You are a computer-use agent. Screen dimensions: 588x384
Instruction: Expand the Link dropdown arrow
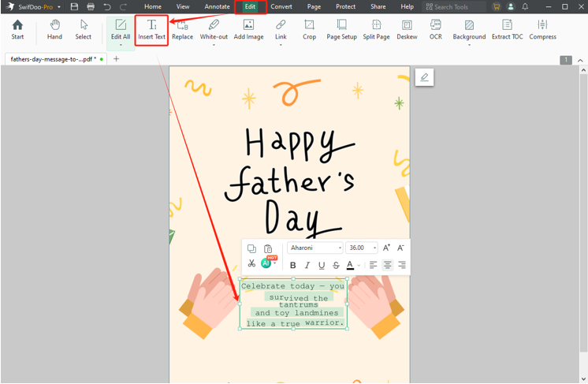[281, 45]
